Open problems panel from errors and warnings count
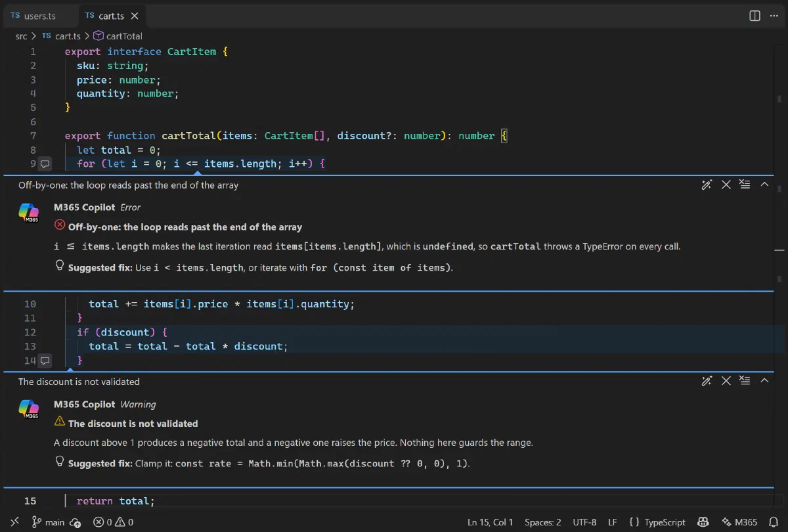The image size is (788, 532). [x=113, y=522]
